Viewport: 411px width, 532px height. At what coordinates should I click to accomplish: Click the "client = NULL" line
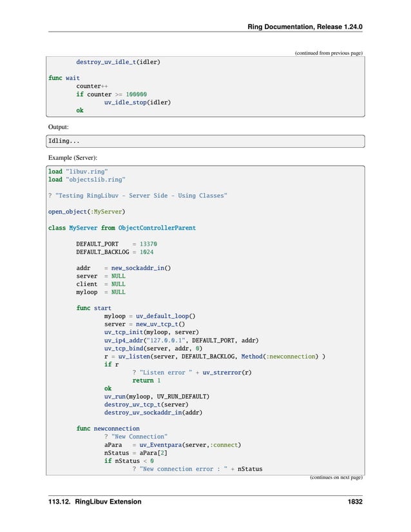click(100, 284)
